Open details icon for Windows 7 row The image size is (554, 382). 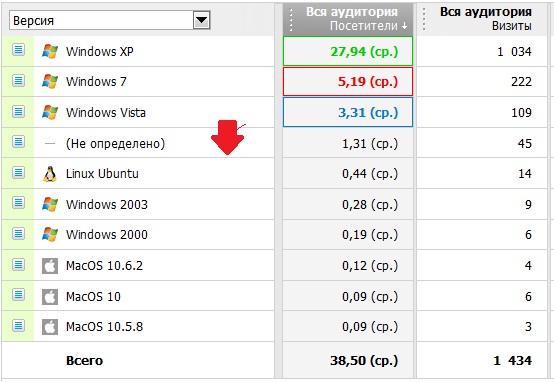click(x=18, y=81)
